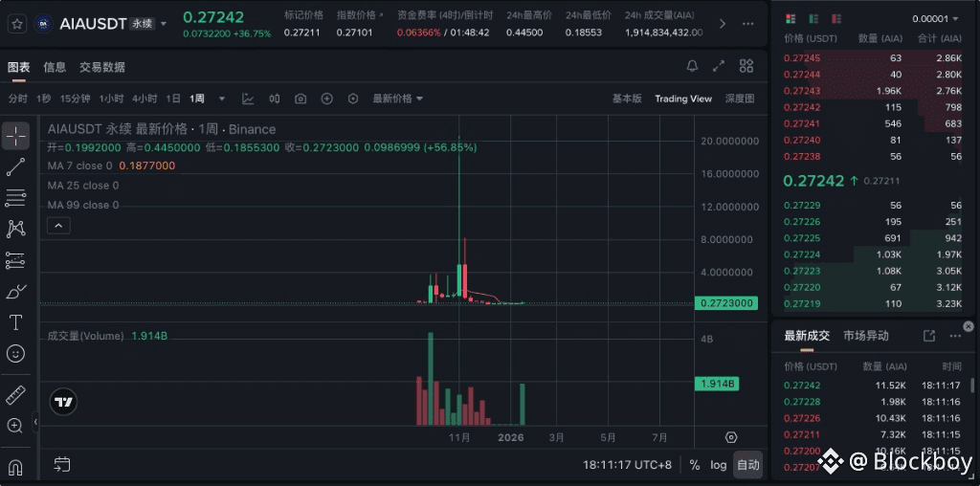Open the 最新价格 price source dropdown
This screenshot has width=980, height=486.
(x=398, y=99)
